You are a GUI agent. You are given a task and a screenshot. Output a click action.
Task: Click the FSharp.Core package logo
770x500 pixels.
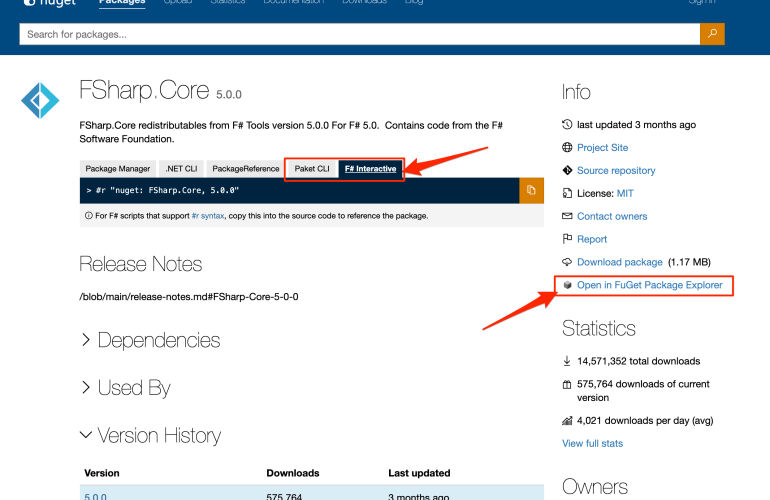[41, 101]
